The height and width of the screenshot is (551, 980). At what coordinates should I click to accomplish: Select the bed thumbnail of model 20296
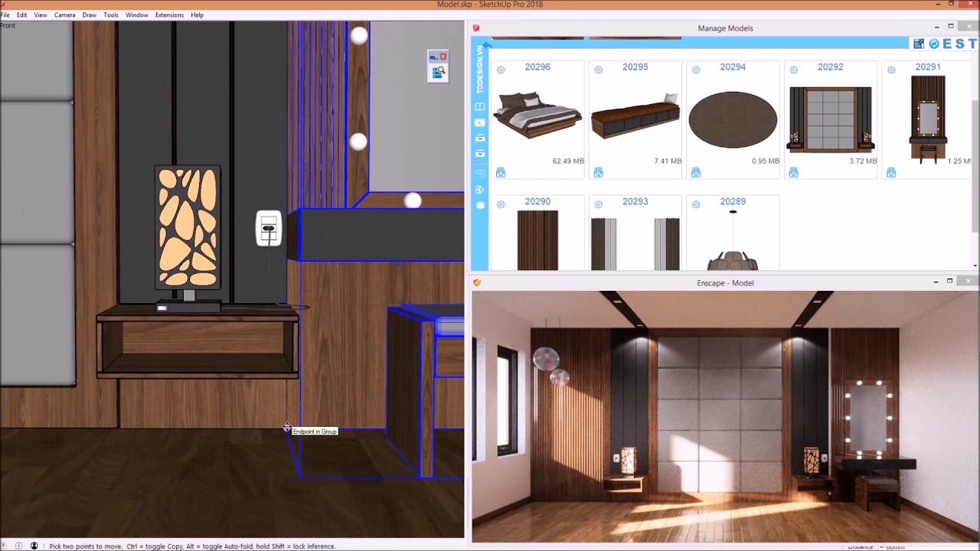tap(537, 114)
